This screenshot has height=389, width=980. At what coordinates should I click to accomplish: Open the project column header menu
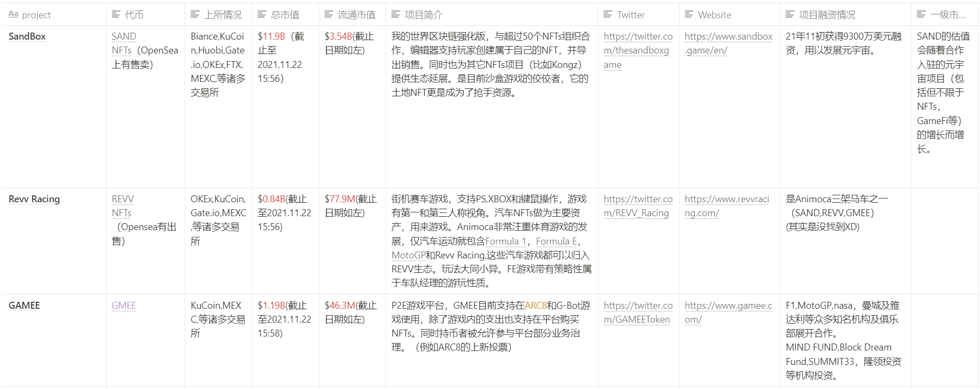tap(55, 14)
